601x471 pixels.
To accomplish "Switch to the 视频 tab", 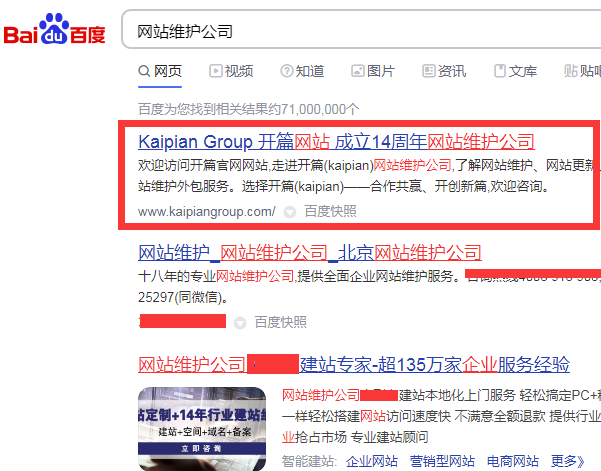I will (x=231, y=71).
